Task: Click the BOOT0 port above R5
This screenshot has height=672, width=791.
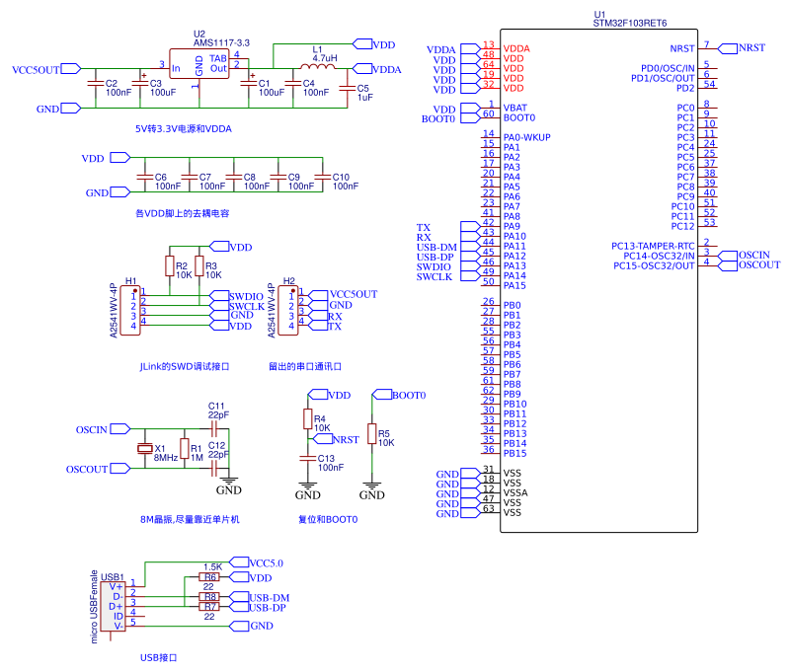Action: click(382, 395)
